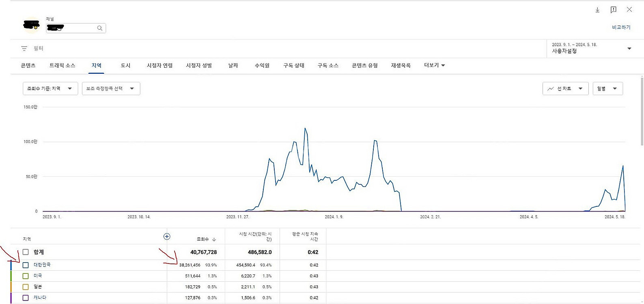Click the search magnifier in channel box

(99, 28)
